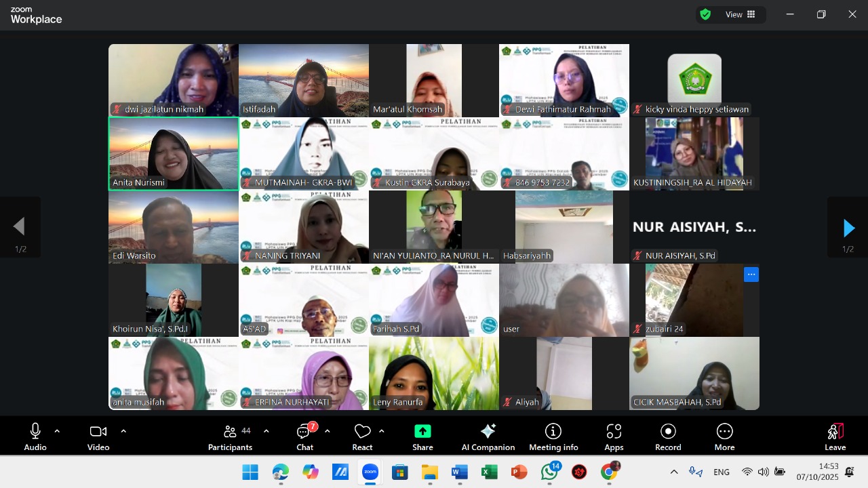The width and height of the screenshot is (868, 488).
Task: Expand the video options arrow
Action: (x=123, y=431)
